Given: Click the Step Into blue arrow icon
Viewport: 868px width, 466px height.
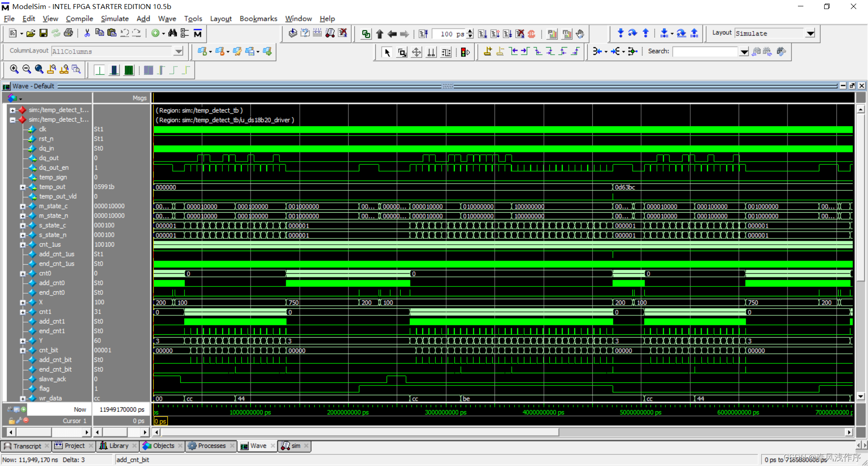Looking at the screenshot, I should pyautogui.click(x=620, y=33).
